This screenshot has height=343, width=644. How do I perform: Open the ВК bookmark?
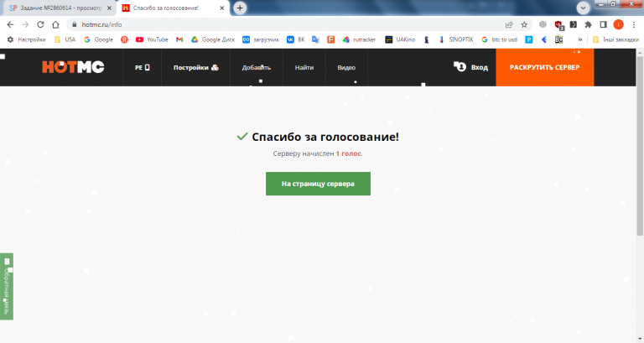[x=296, y=39]
